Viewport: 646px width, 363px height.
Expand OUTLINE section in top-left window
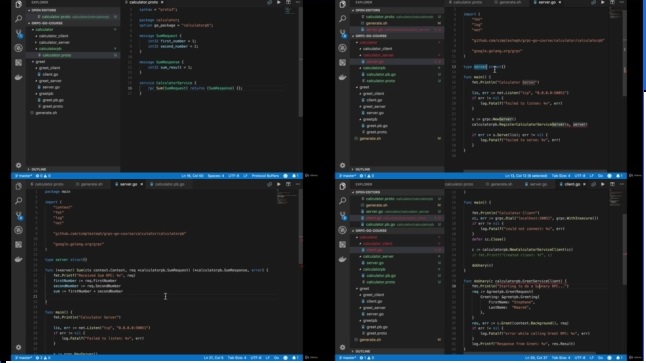click(x=39, y=169)
